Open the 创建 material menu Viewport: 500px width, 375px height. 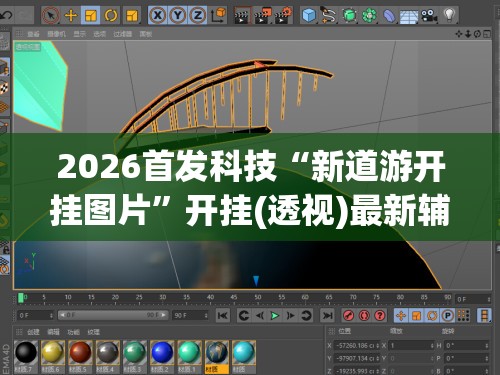(x=33, y=332)
